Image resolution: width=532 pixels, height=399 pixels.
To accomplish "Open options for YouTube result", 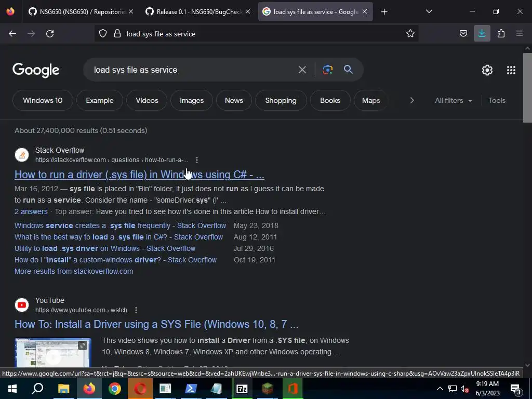I will 136,310.
